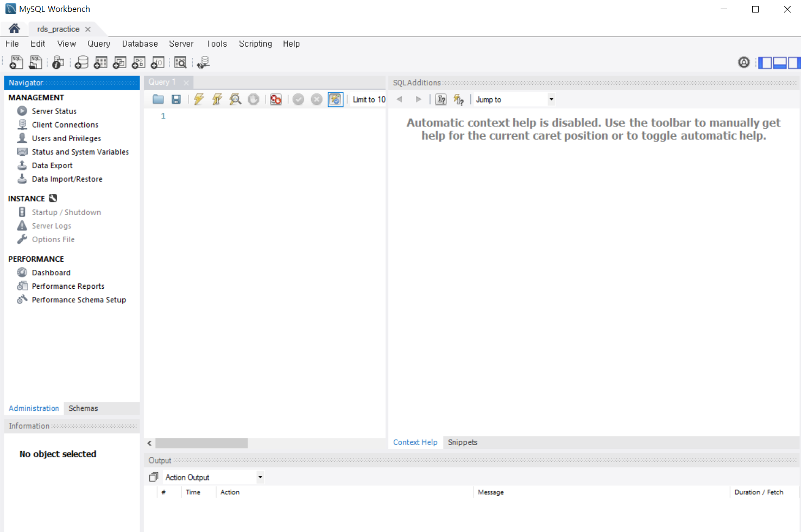
Task: Open the Jump to dropdown
Action: tap(515, 99)
